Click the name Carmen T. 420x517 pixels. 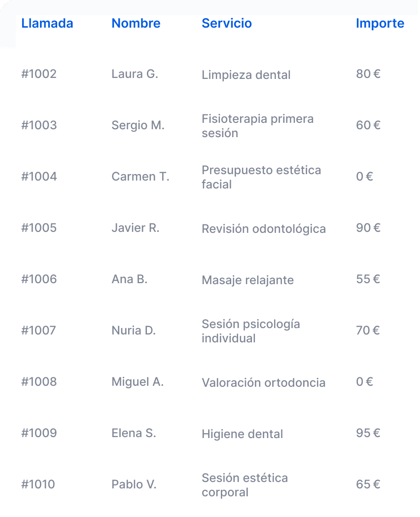pyautogui.click(x=140, y=177)
